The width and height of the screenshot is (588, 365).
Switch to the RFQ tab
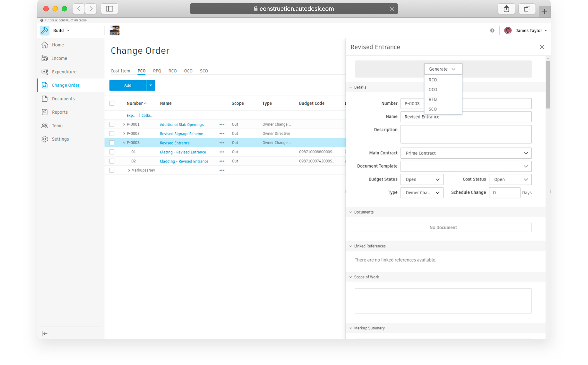coord(157,71)
